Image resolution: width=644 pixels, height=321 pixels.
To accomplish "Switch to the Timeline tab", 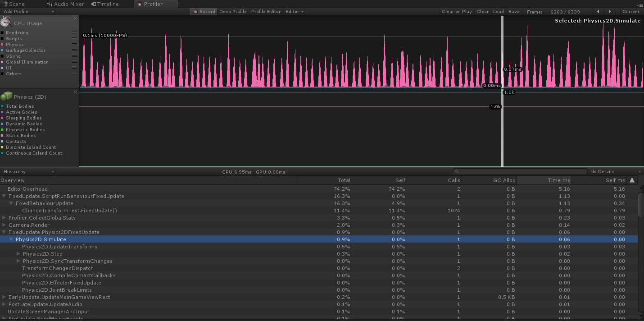I will tap(105, 4).
